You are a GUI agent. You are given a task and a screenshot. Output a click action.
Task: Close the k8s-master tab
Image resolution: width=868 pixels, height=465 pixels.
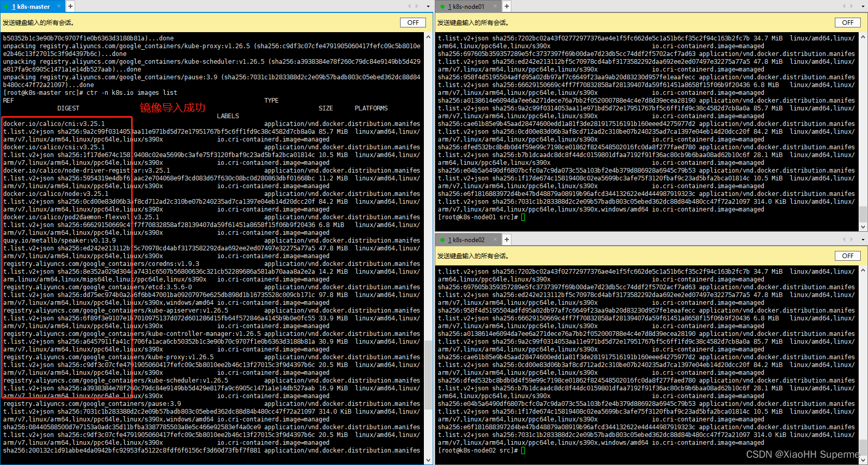59,6
